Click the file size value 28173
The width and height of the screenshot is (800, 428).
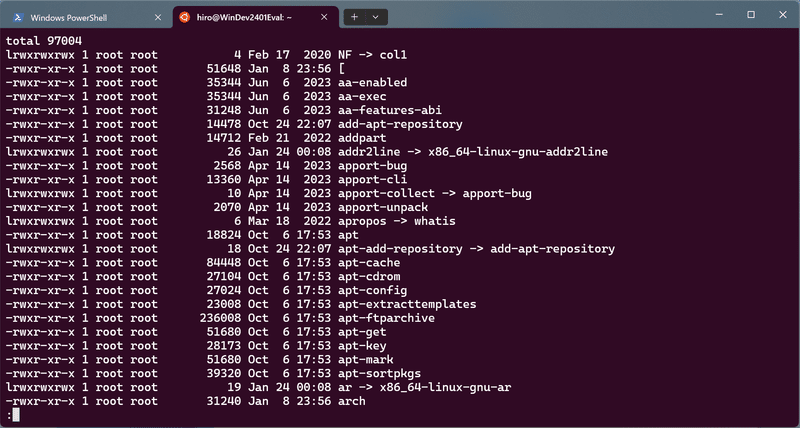[224, 346]
